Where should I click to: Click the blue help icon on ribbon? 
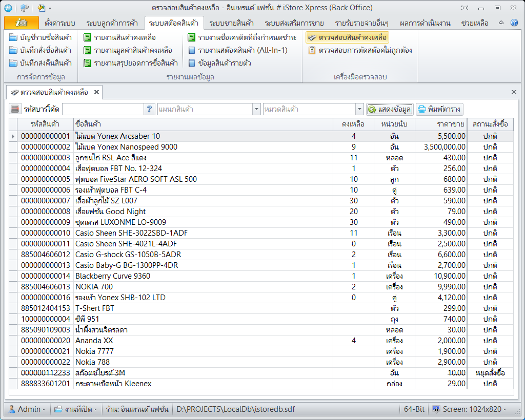click(514, 23)
